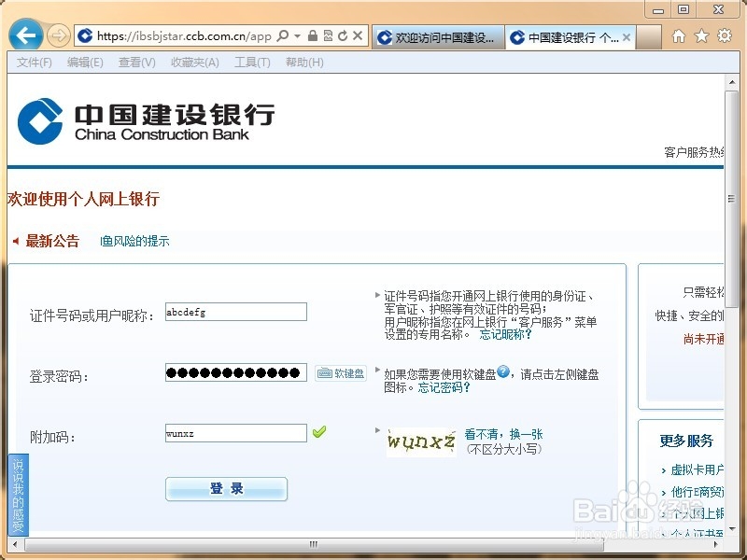Open the 文件(F) menu
Viewport: 747px width, 560px height.
coord(34,63)
